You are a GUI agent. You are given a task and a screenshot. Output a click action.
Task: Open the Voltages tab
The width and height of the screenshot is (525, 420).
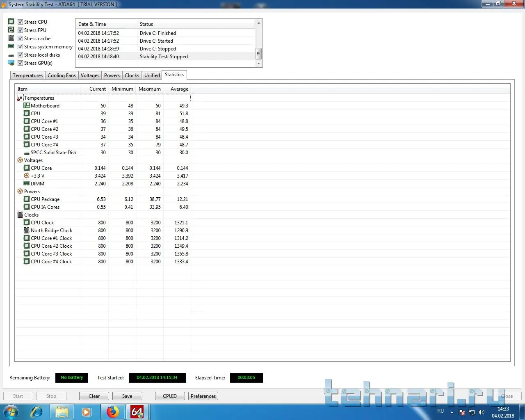(x=90, y=75)
